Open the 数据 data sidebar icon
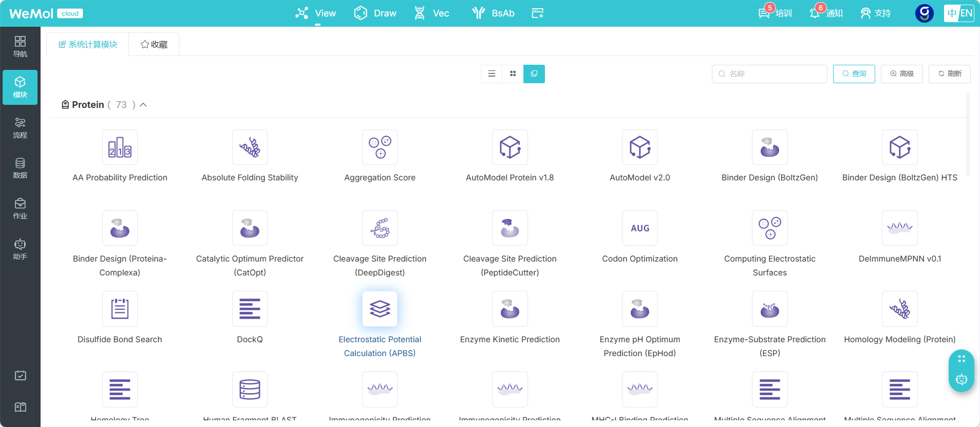 coord(20,168)
